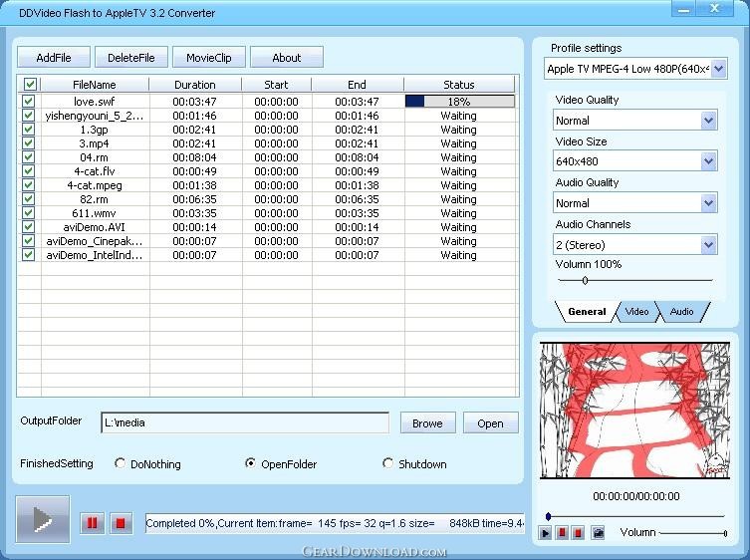Open the Audio Quality dropdown
Image resolution: width=750 pixels, height=560 pixels.
708,203
